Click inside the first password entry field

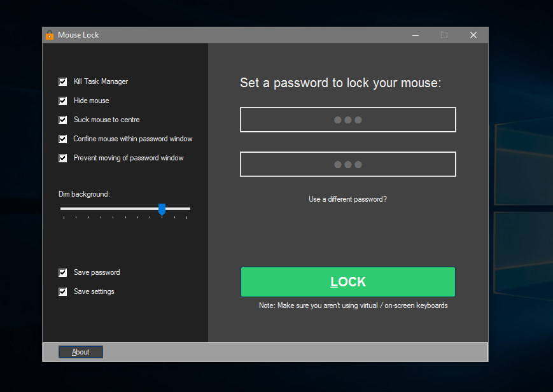[347, 120]
